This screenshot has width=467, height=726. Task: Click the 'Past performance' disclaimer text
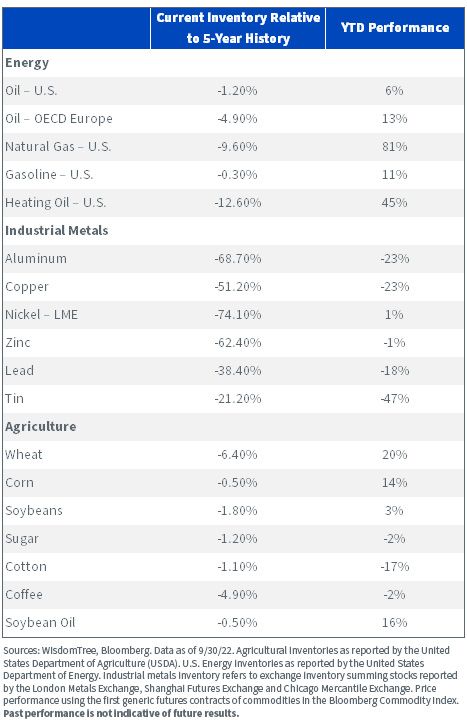click(121, 713)
